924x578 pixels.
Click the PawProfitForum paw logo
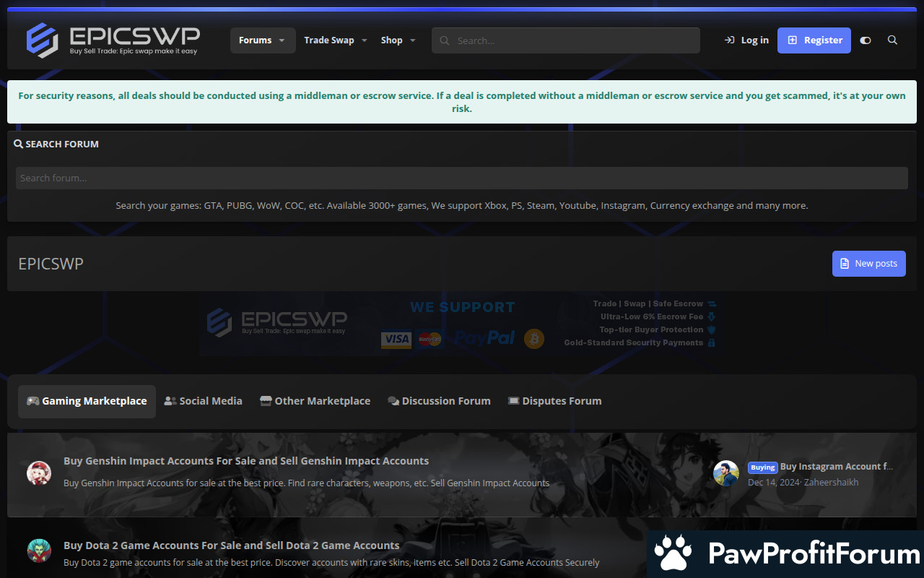673,554
